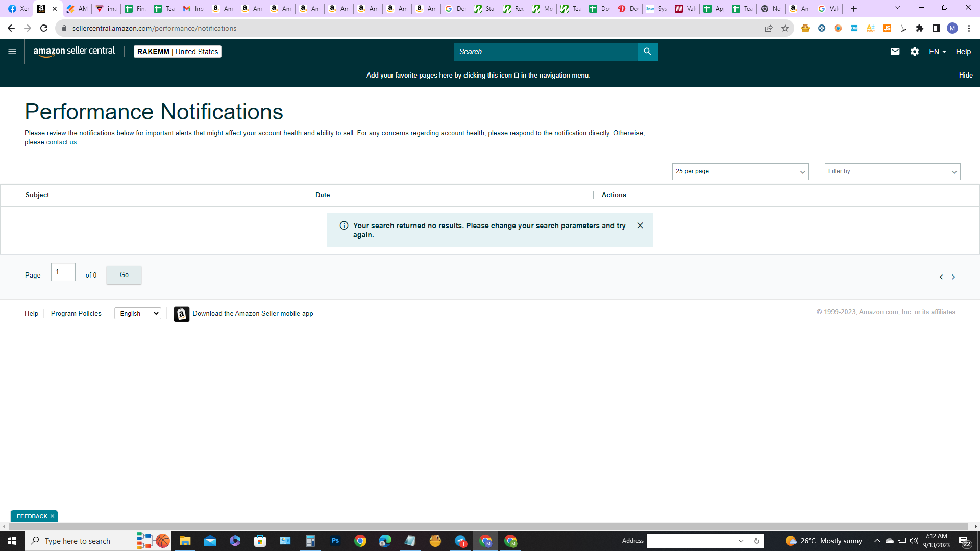Expand the 25 per page dropdown
Screen dimensions: 980x551
click(740, 171)
